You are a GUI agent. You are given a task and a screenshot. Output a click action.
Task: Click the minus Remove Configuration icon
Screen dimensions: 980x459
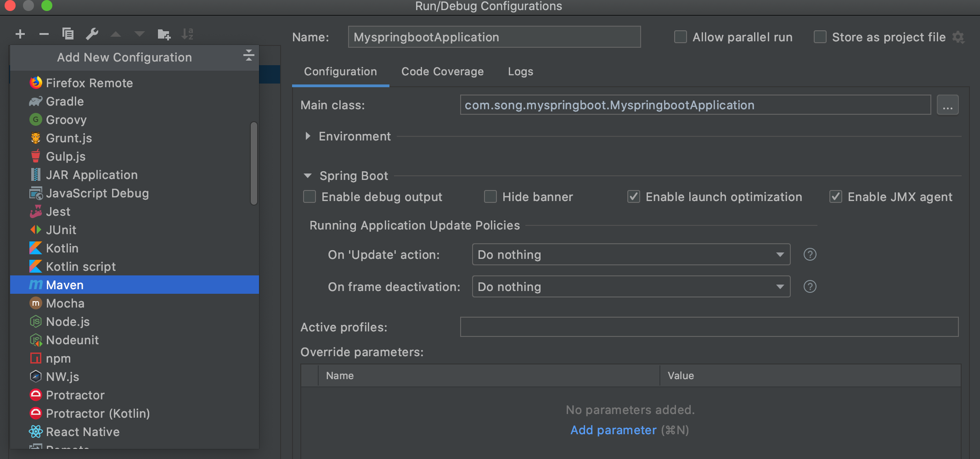(44, 34)
